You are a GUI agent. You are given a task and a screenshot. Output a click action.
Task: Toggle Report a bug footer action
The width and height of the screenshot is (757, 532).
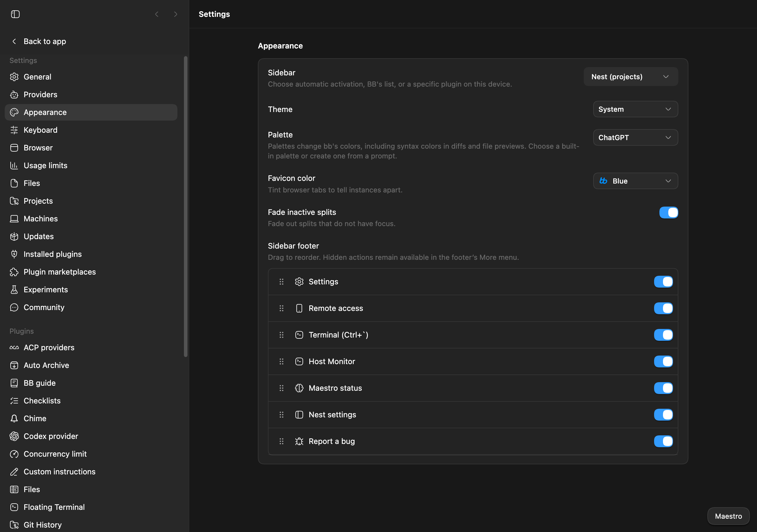point(663,441)
